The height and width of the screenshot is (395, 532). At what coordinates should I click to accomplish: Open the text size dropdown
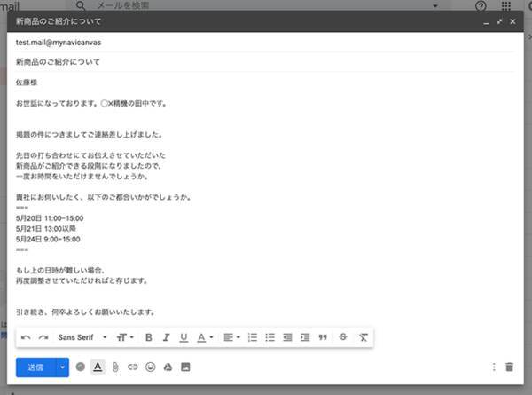click(125, 337)
